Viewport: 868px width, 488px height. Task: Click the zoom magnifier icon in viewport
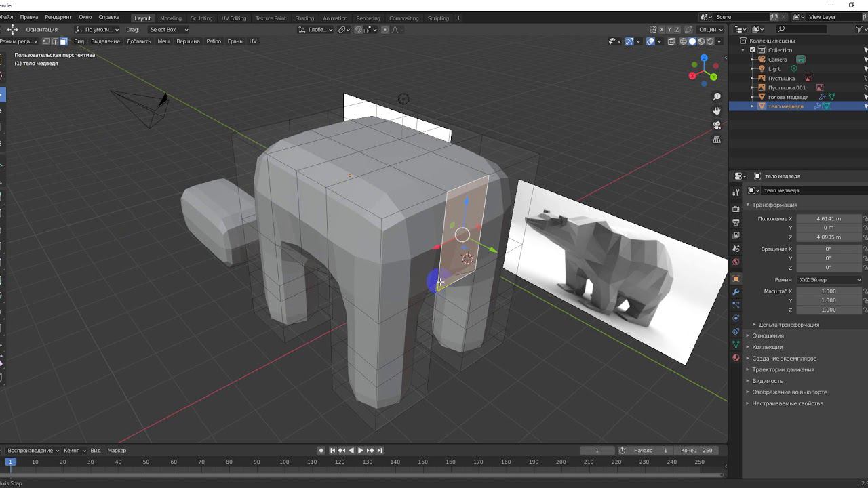click(x=717, y=97)
